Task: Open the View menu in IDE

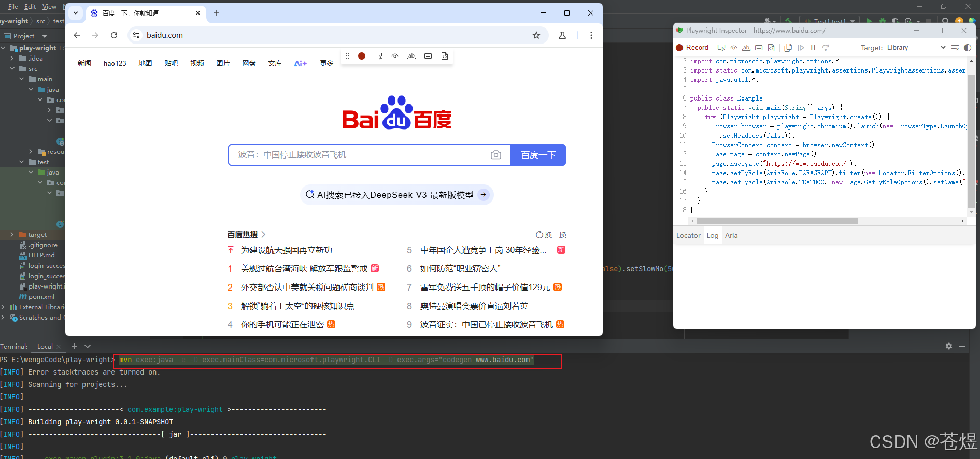Action: point(49,6)
